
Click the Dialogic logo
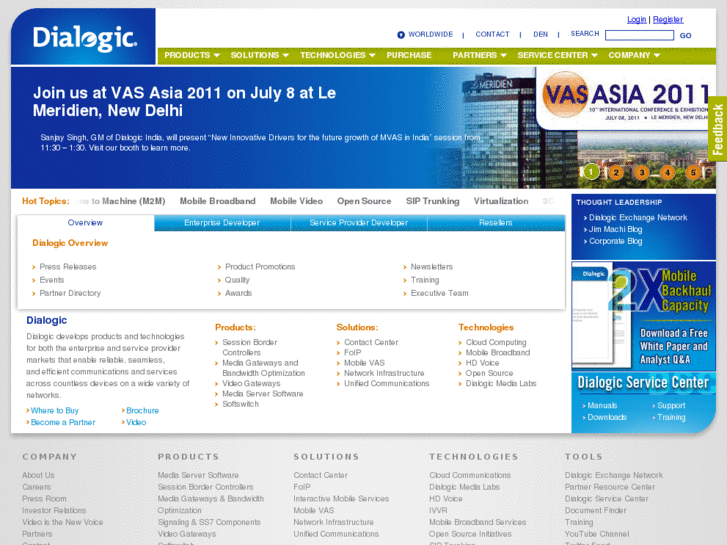(x=85, y=38)
